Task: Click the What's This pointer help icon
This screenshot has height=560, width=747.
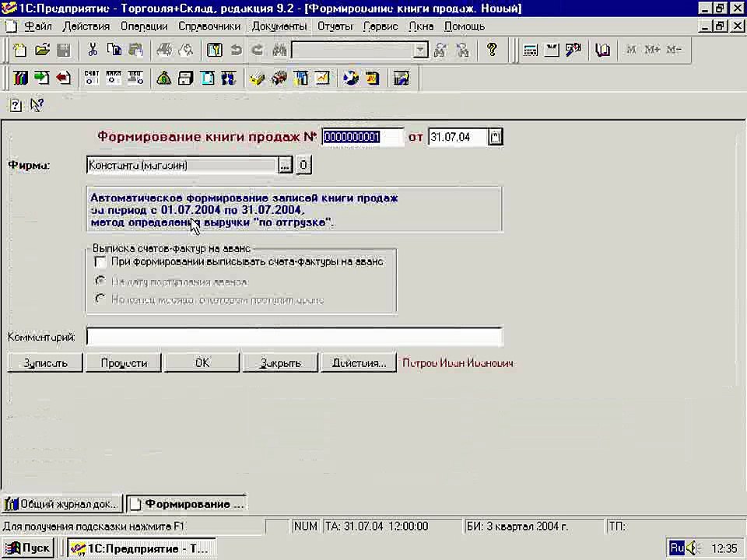Action: pos(37,105)
